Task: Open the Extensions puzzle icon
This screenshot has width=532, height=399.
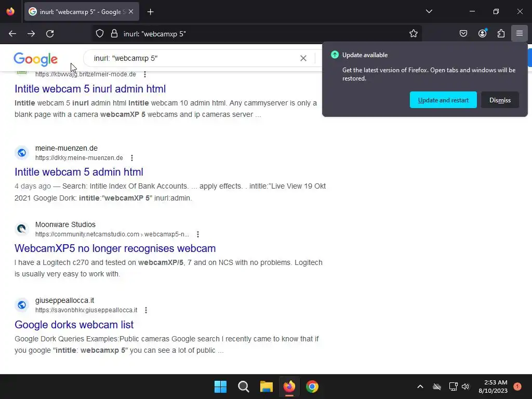Action: coord(501,34)
